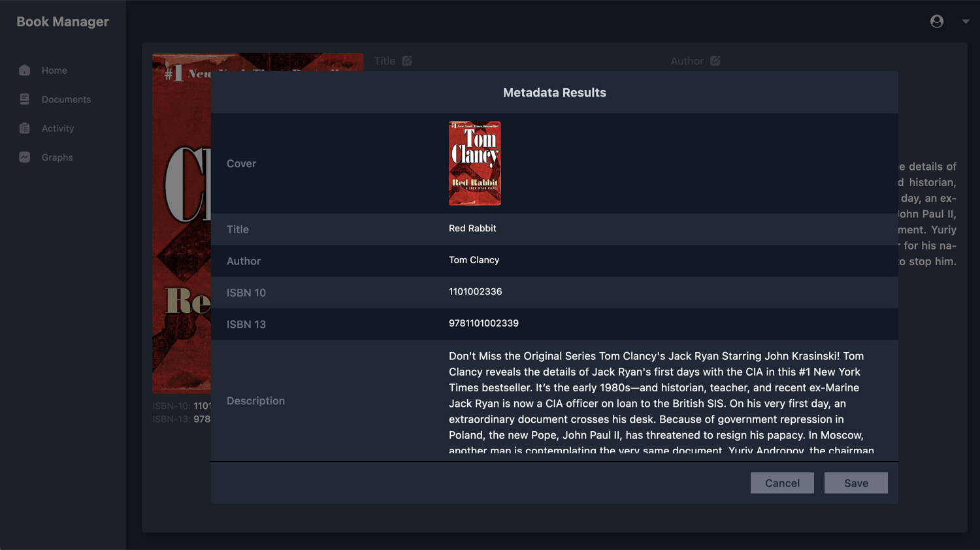The height and width of the screenshot is (550, 980).
Task: Click the Tom Clancy author value
Action: tap(474, 260)
